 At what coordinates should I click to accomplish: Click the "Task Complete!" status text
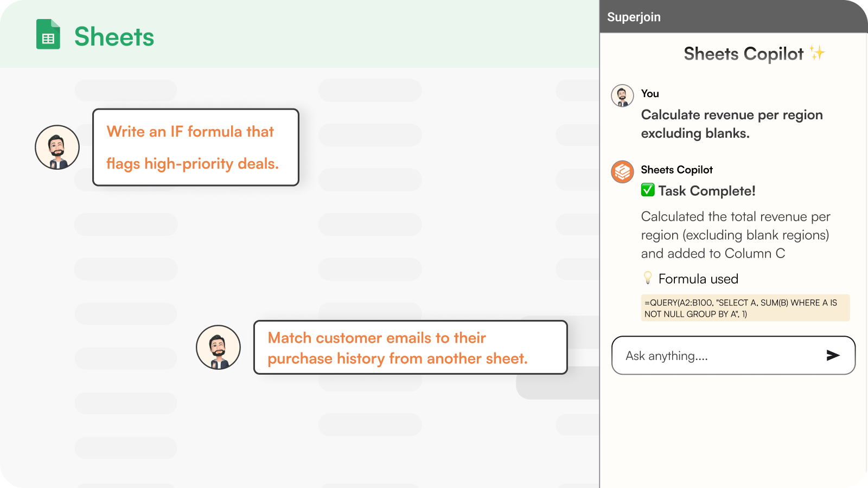tap(706, 191)
